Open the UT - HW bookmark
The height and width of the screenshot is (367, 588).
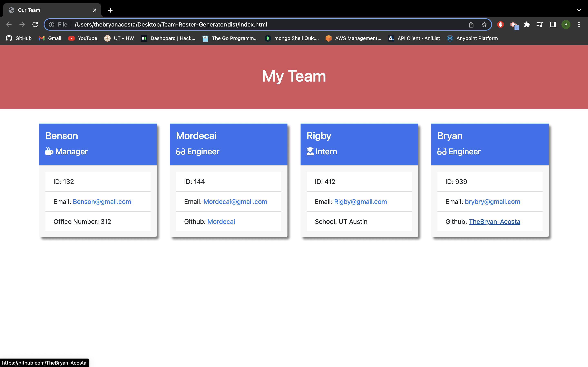click(119, 38)
